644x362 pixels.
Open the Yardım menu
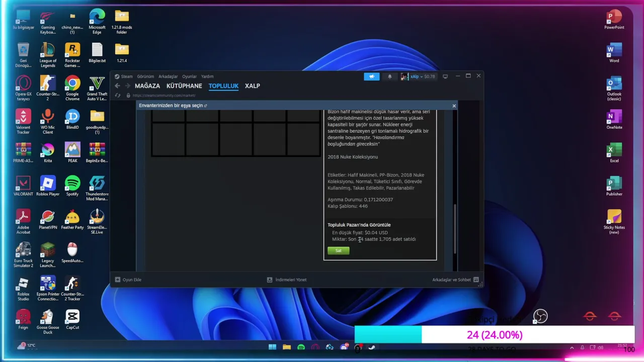pyautogui.click(x=207, y=76)
